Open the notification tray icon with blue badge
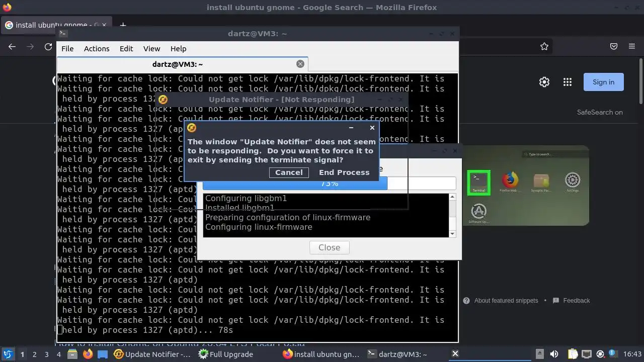Screen dimensions: 644x362 click(x=612, y=354)
